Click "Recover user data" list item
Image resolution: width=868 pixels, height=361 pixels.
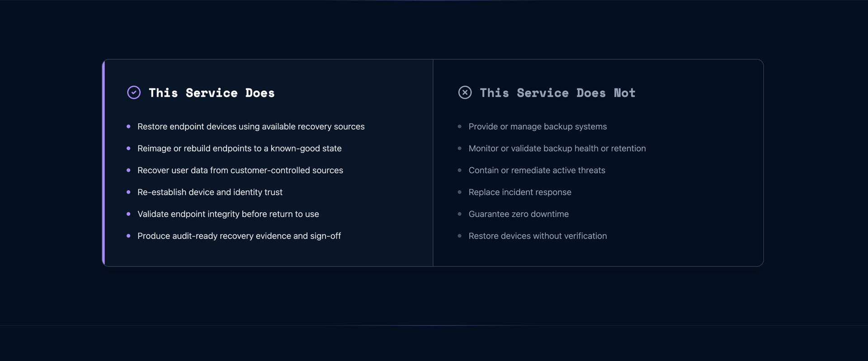tap(240, 170)
